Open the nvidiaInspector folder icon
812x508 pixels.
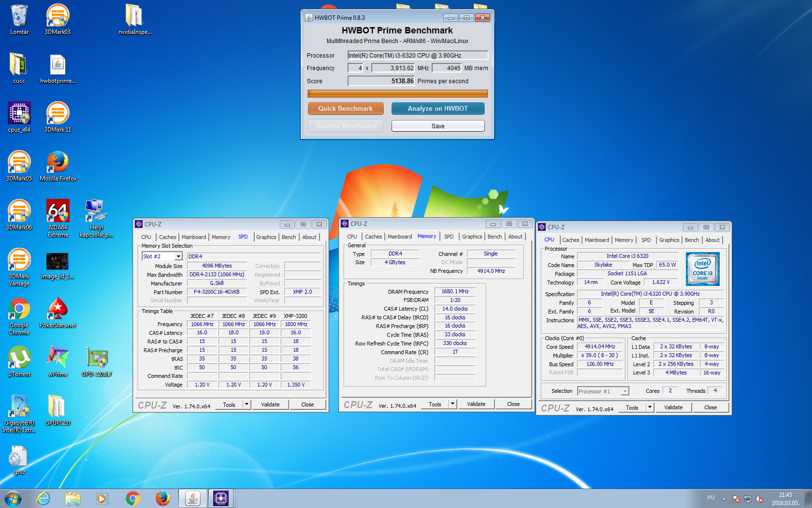click(135, 19)
